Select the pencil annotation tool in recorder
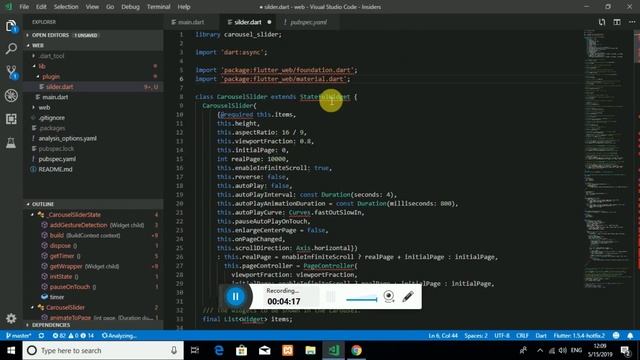The image size is (640, 360). tap(408, 296)
